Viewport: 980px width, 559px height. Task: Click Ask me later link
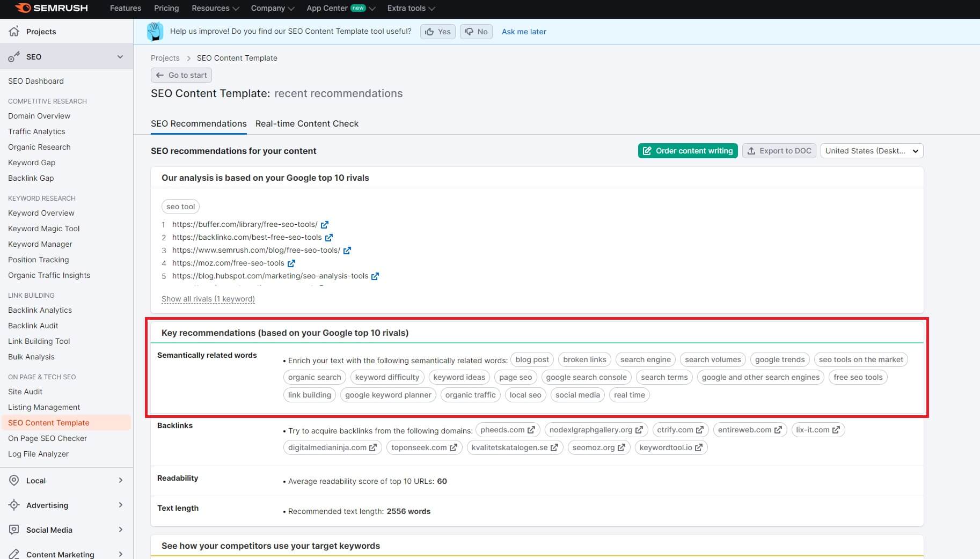coord(524,32)
